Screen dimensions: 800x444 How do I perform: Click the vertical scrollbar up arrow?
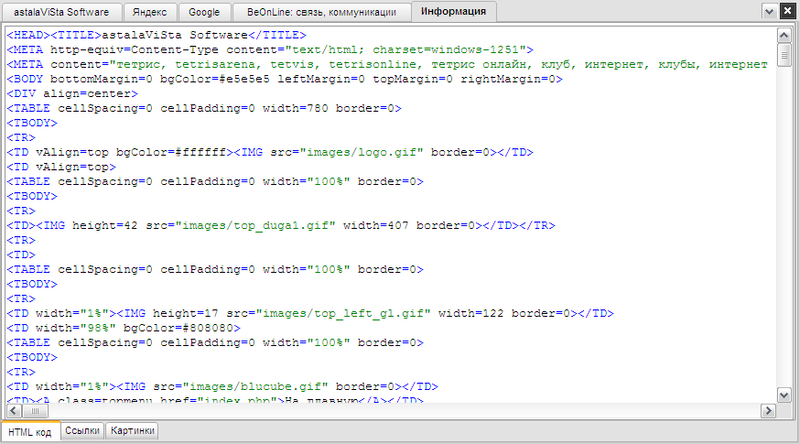(x=784, y=35)
